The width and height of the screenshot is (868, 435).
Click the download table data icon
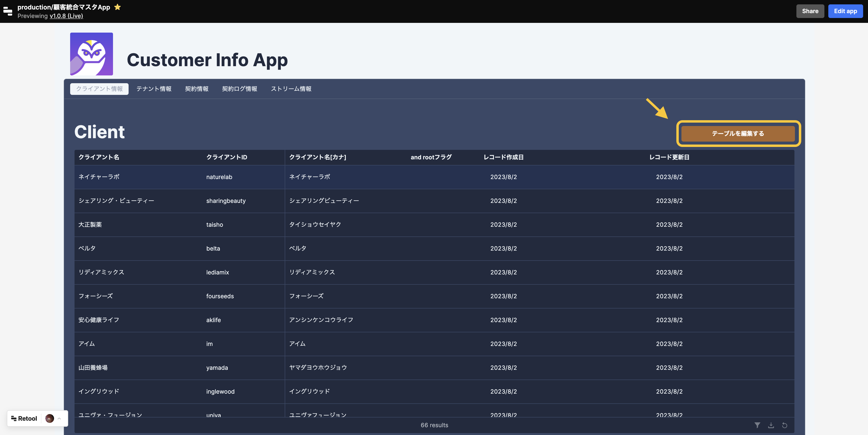[x=771, y=425]
